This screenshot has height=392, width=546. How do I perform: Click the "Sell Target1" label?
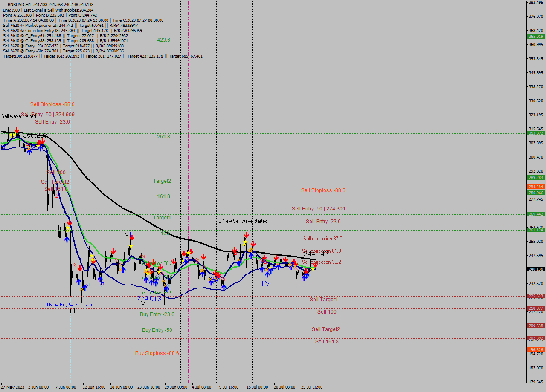323,300
